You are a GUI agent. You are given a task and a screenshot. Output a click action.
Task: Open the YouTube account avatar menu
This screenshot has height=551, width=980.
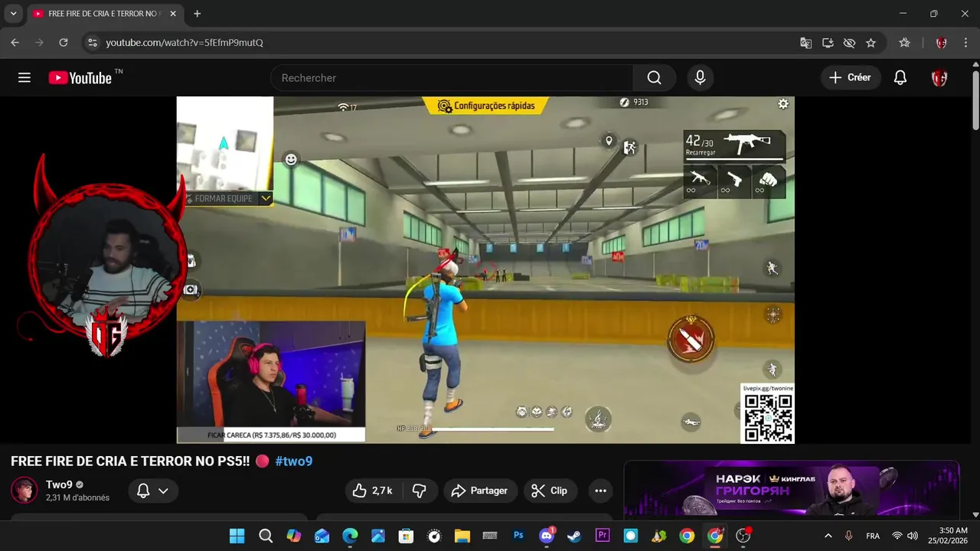[x=939, y=77]
